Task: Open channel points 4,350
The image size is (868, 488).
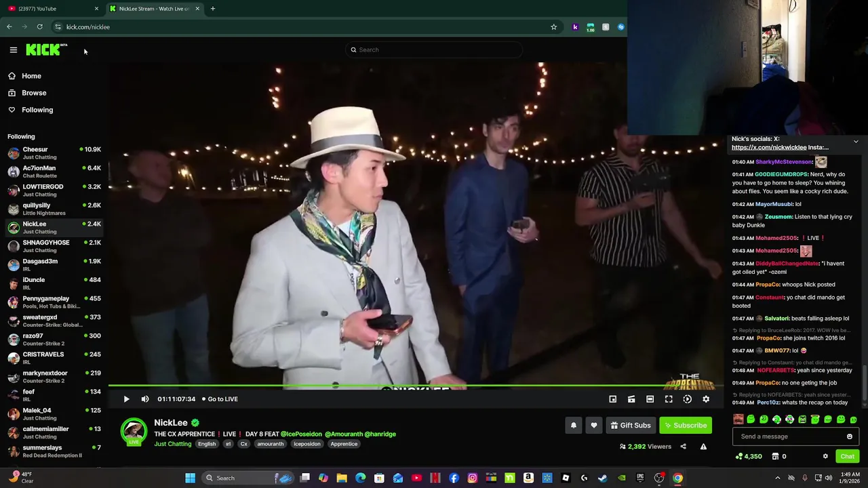Action: point(749,456)
